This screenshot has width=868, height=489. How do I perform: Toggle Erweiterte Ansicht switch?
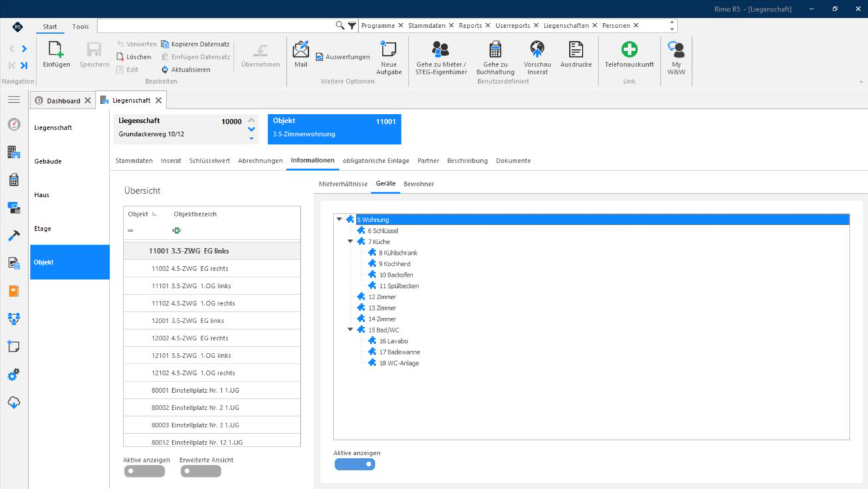pos(201,471)
